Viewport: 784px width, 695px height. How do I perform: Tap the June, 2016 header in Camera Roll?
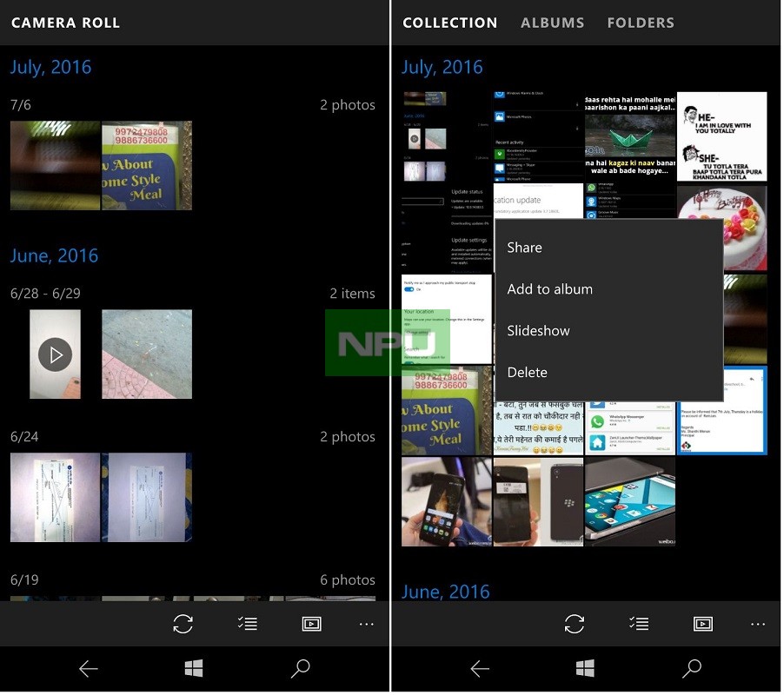pos(55,256)
